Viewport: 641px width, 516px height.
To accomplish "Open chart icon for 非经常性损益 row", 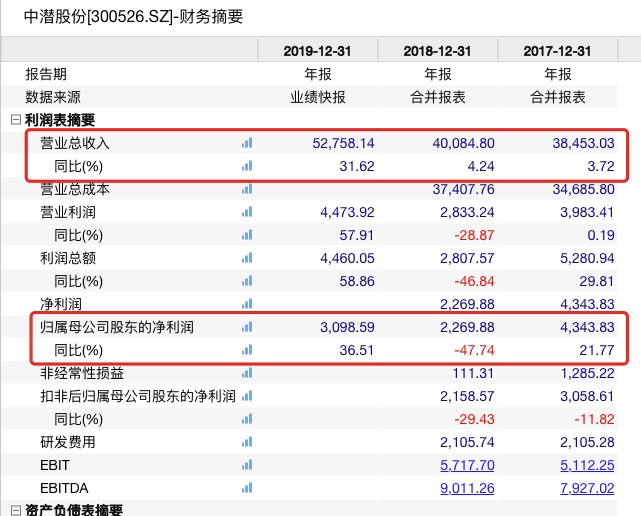I will pos(247,373).
